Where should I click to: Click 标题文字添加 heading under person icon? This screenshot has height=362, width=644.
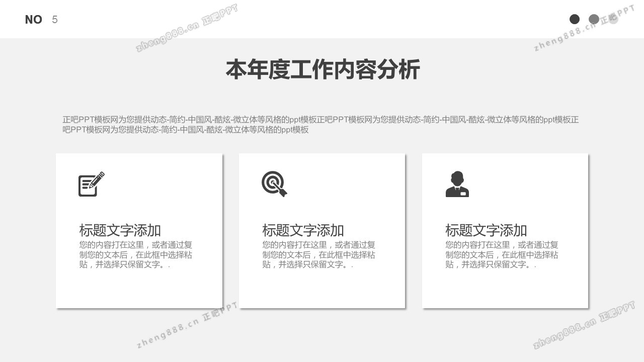point(486,230)
